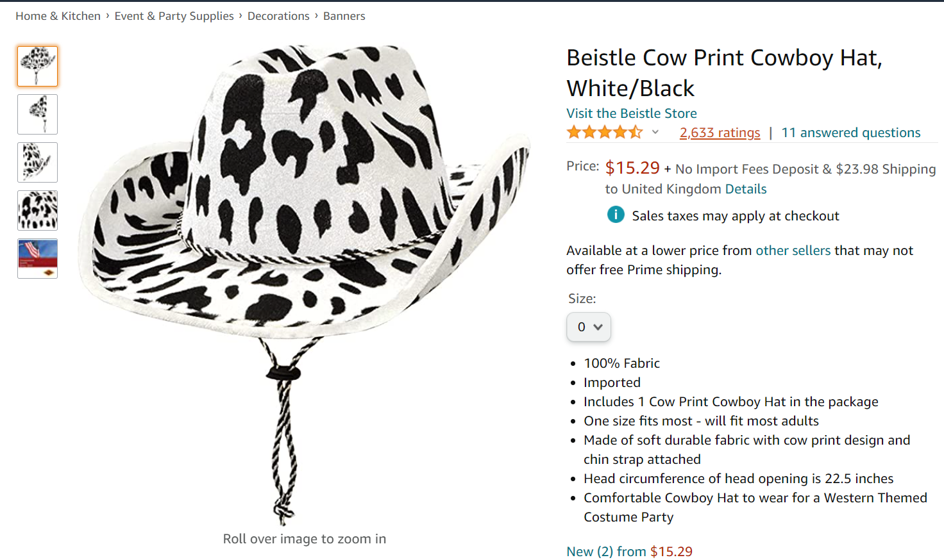Select the American flag thumbnail

(38, 258)
